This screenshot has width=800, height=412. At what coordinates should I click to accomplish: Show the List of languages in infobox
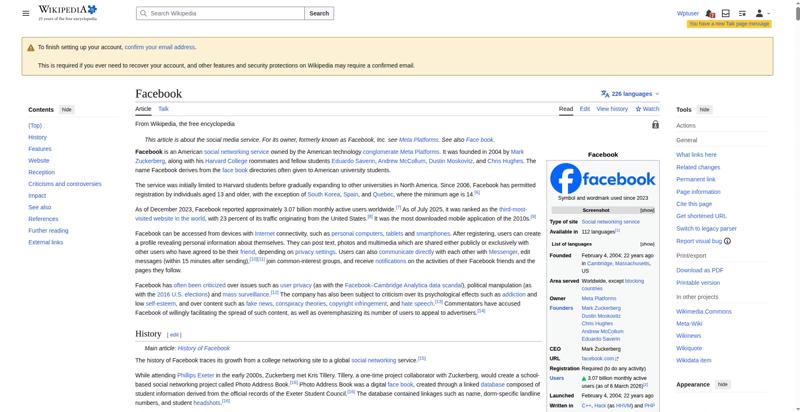tap(647, 244)
